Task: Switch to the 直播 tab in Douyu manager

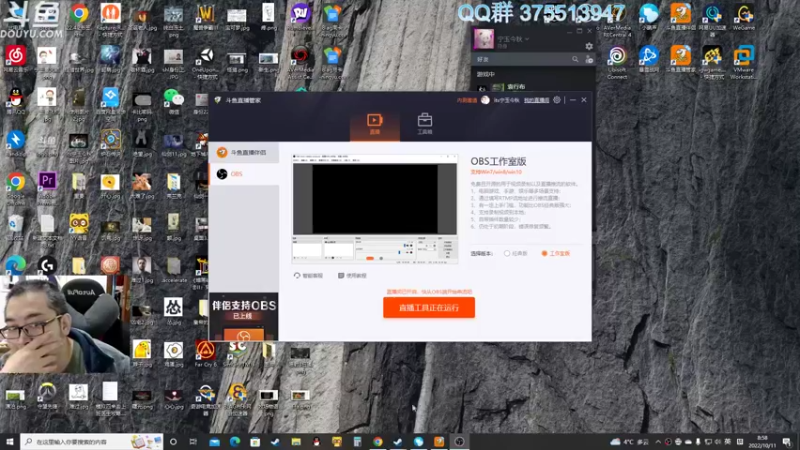Action: click(x=374, y=124)
